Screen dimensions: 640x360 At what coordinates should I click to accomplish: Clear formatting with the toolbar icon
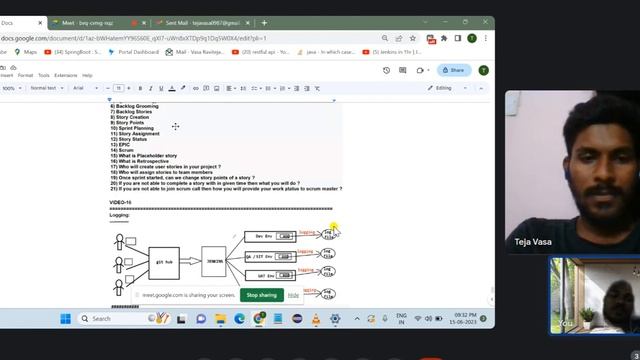pos(317,88)
